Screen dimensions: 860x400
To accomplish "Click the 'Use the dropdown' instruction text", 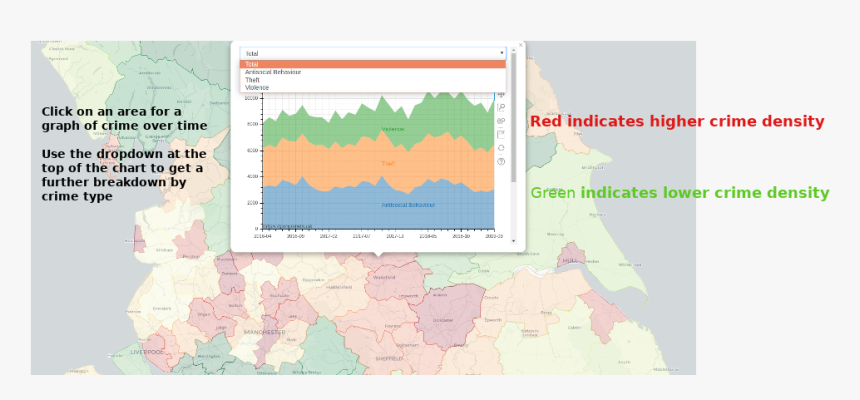I will (124, 174).
